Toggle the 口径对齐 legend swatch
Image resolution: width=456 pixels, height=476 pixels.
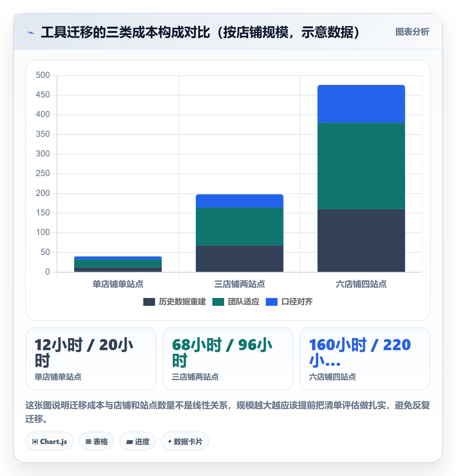tap(272, 302)
